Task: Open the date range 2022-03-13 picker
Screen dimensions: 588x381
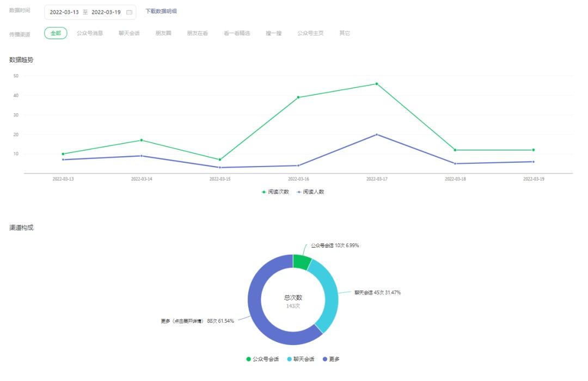Action: [64, 13]
